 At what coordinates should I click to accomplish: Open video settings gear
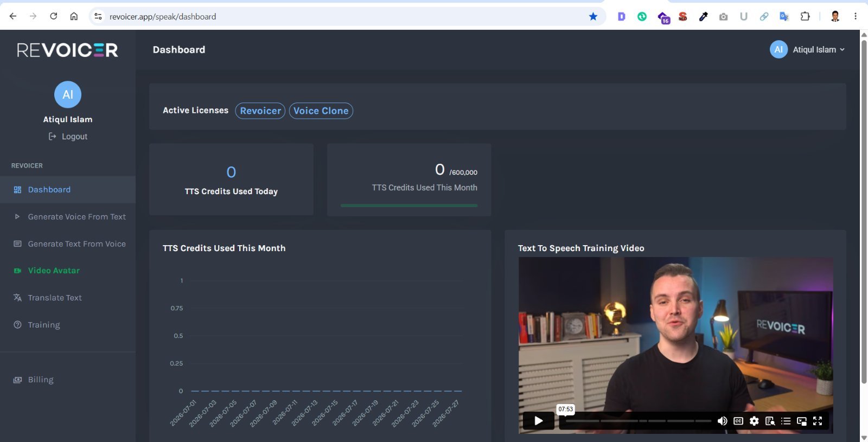(754, 421)
